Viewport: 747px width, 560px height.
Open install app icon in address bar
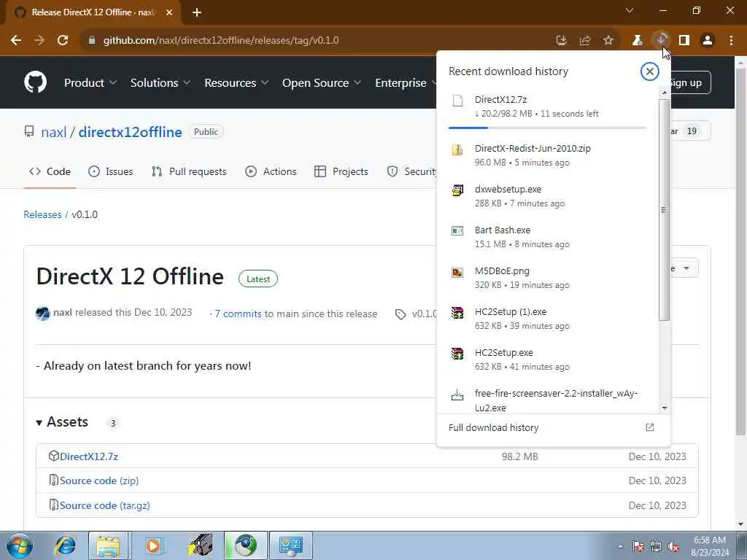coord(562,41)
